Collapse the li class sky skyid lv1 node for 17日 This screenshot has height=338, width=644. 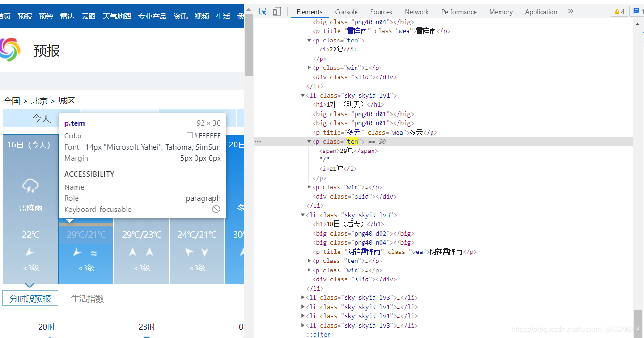[303, 96]
